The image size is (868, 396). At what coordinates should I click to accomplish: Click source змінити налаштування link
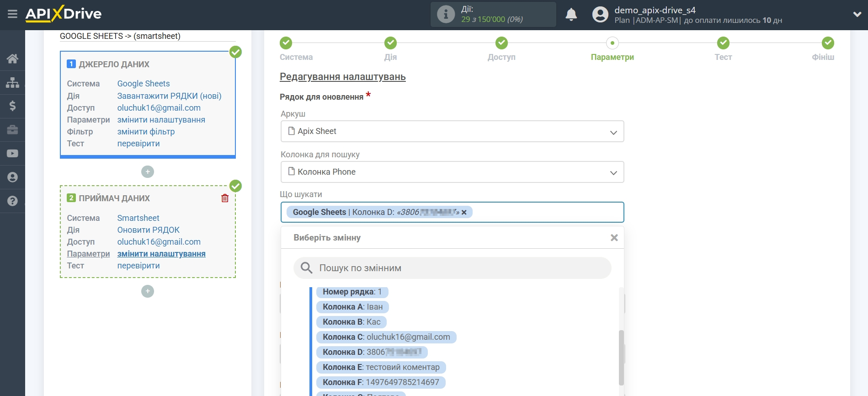pos(161,120)
